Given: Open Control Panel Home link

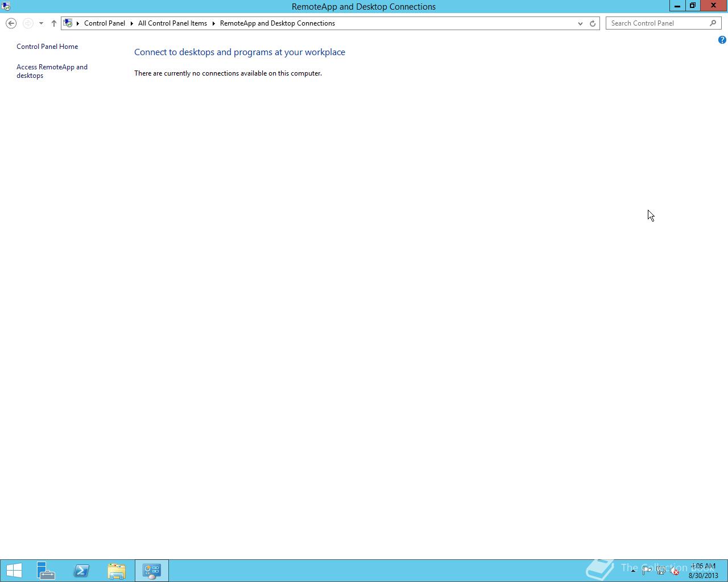Looking at the screenshot, I should [x=47, y=47].
